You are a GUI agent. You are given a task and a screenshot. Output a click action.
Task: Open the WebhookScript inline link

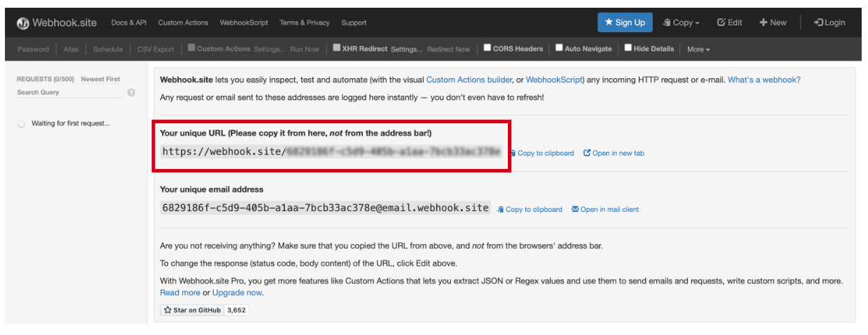pos(554,80)
